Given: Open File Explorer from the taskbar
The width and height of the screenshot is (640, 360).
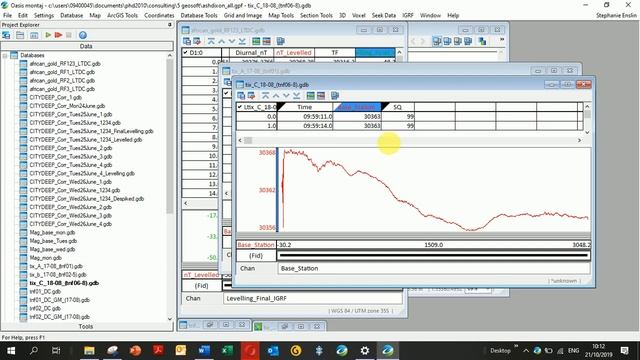Looking at the screenshot, I should (89, 350).
